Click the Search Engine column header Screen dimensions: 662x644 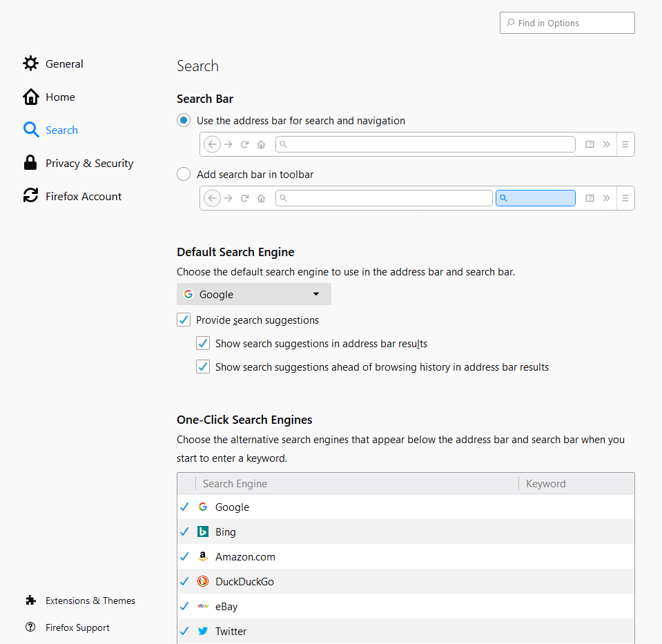click(357, 484)
